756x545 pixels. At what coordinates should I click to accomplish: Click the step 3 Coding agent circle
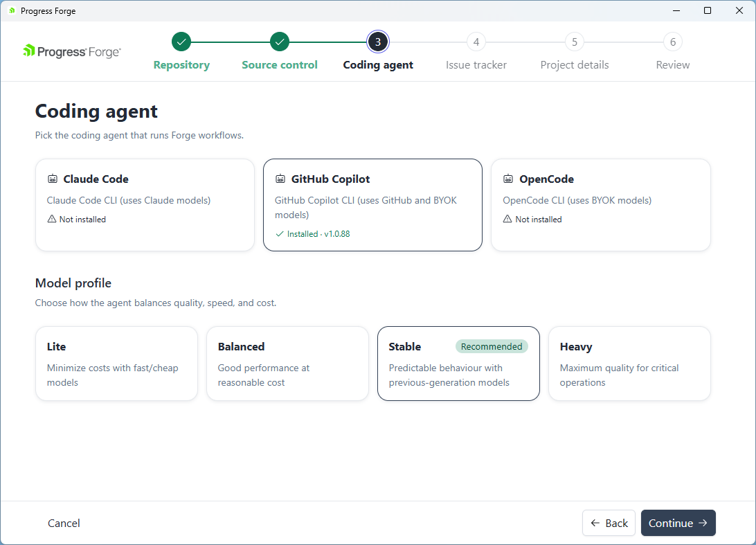click(378, 42)
